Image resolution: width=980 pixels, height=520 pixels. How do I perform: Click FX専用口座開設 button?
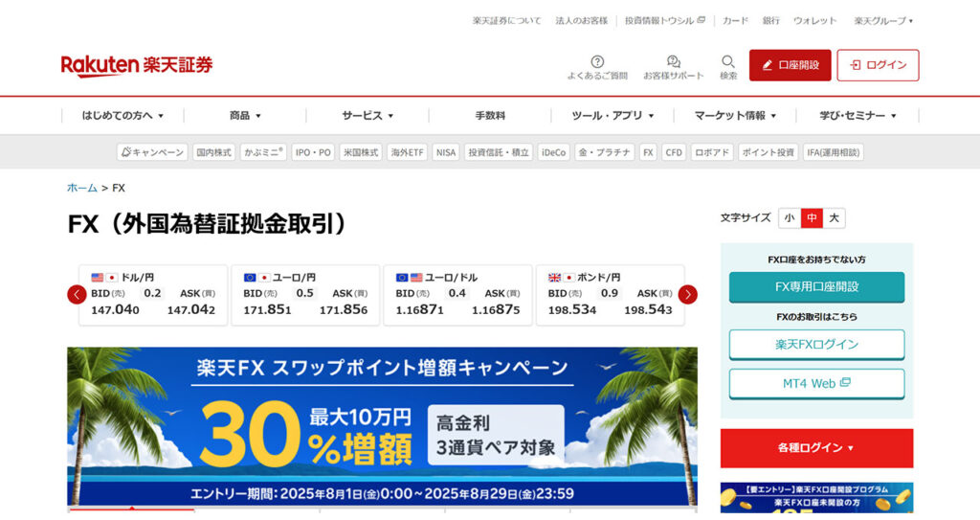[816, 287]
